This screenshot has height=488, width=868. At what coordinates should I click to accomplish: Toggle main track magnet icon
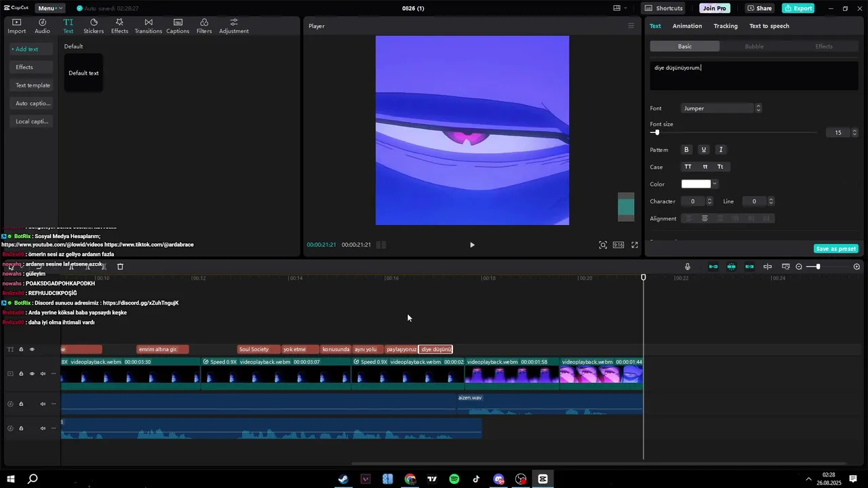pyautogui.click(x=713, y=266)
